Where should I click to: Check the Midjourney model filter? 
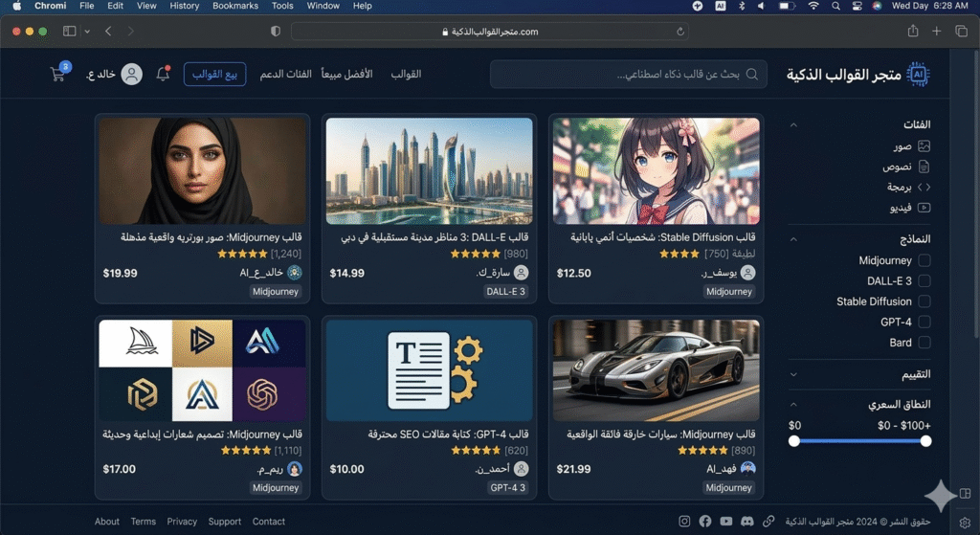(924, 260)
